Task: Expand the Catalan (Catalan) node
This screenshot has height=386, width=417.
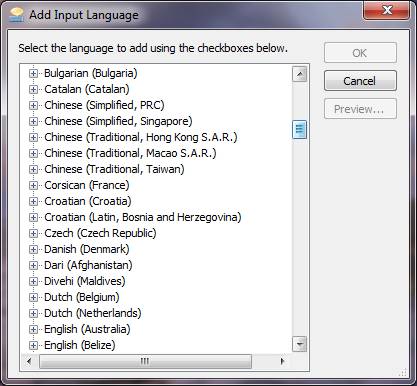Action: (33, 89)
